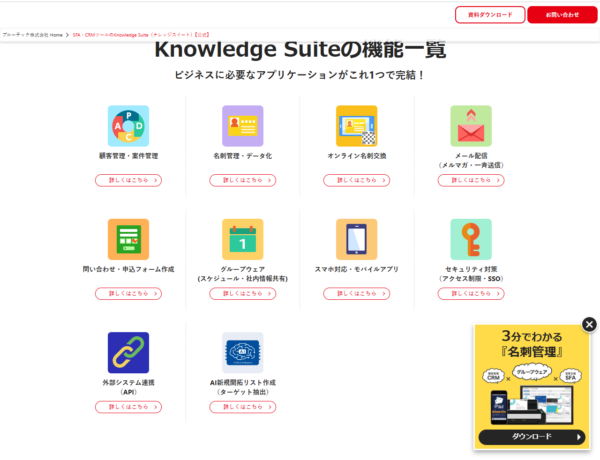The image size is (600, 460).
Task: Click 資料ダウンロード button in header
Action: pos(490,15)
